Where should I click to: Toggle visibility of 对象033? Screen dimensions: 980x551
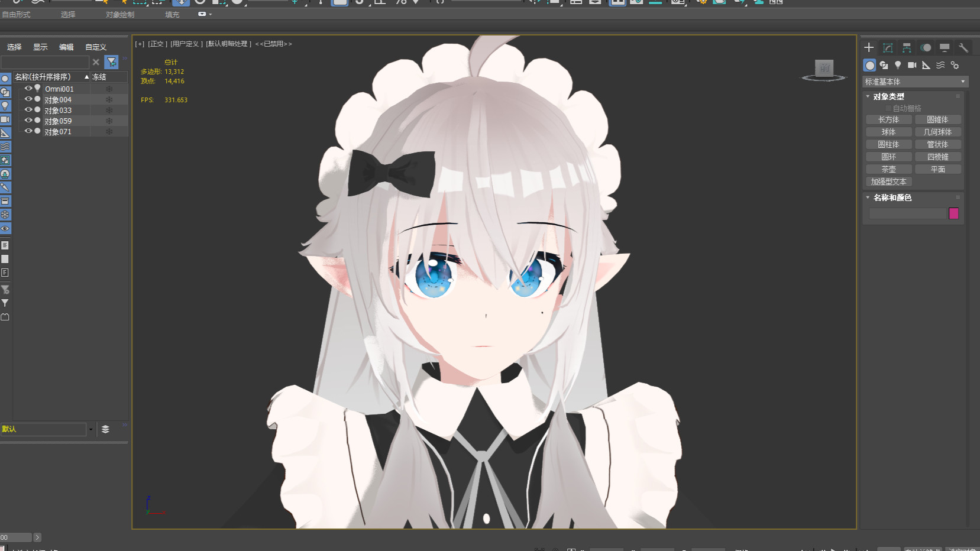pyautogui.click(x=28, y=110)
